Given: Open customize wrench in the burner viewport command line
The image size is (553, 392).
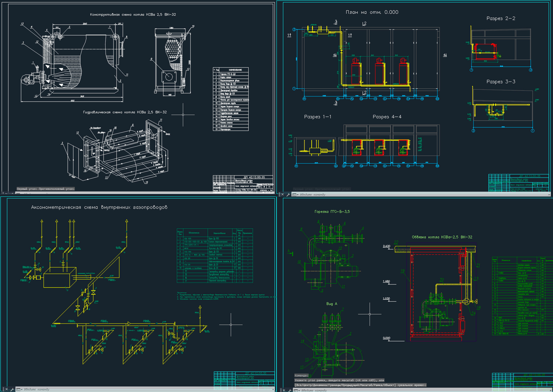Looking at the screenshot, I should [289, 390].
